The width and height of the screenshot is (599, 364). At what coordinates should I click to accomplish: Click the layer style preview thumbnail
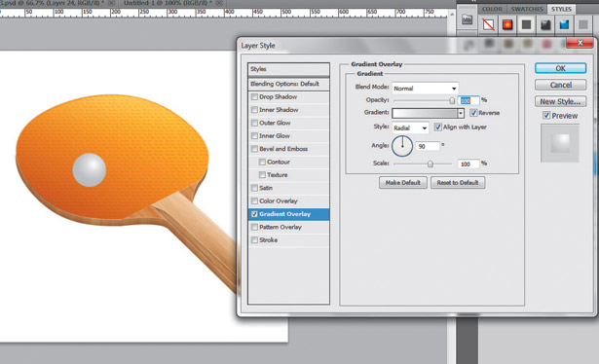pos(560,143)
